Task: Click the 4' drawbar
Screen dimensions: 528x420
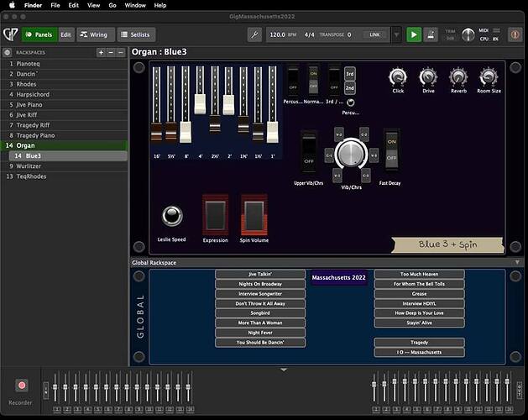Action: (x=200, y=104)
